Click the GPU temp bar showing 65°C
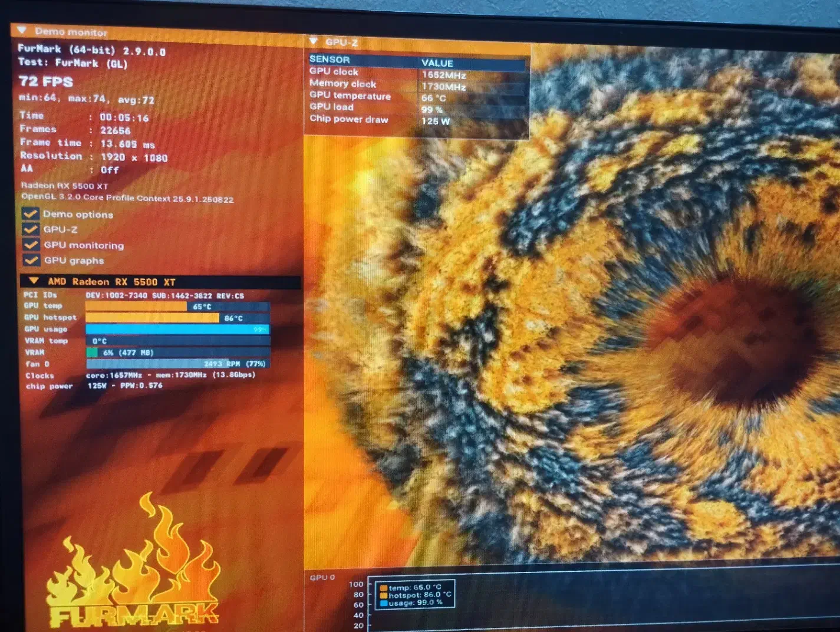 pos(177,307)
